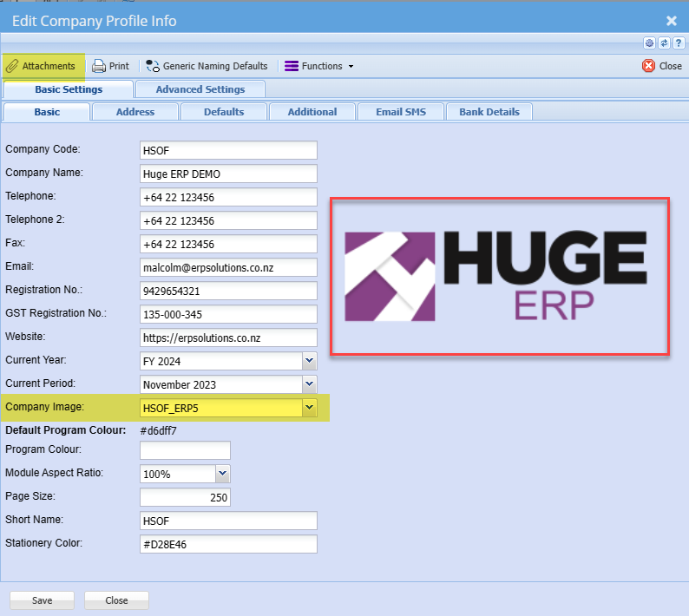Click the Company Code field

coord(228,150)
